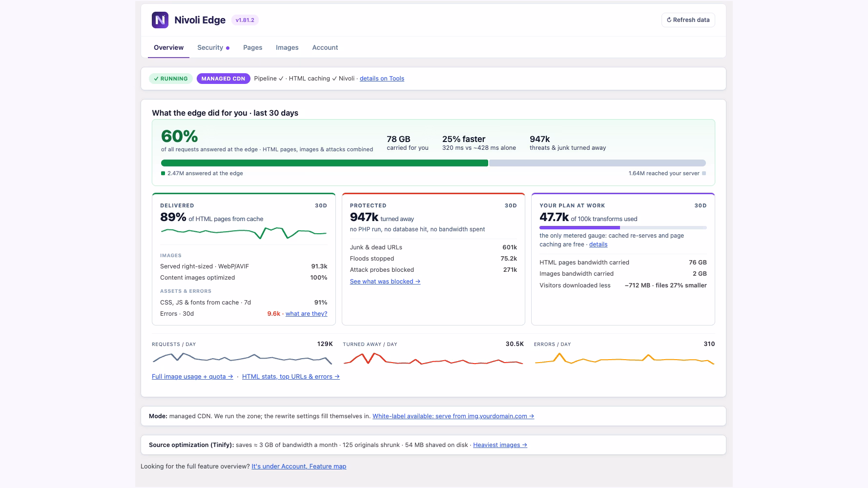The height and width of the screenshot is (488, 868).
Task: Click the gray legend square for reached your server
Action: (x=703, y=173)
